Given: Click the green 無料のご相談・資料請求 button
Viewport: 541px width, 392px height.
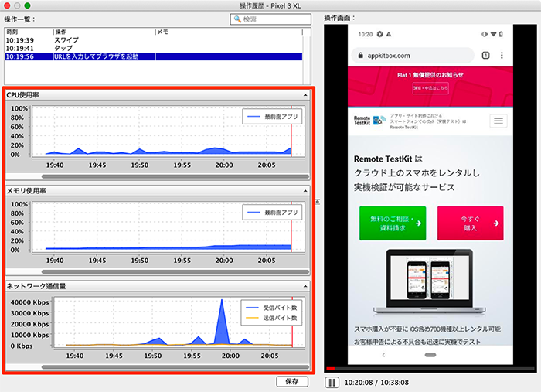Looking at the screenshot, I should coord(393,223).
